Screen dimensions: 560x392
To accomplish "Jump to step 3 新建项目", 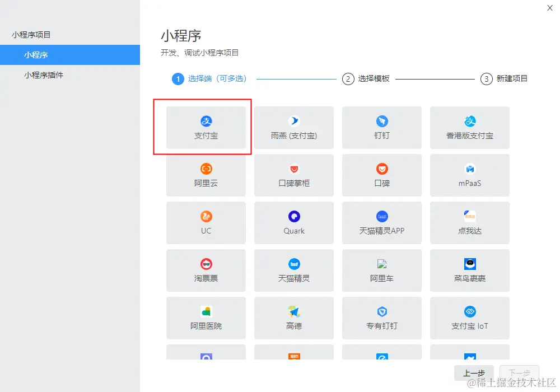I will (x=504, y=78).
